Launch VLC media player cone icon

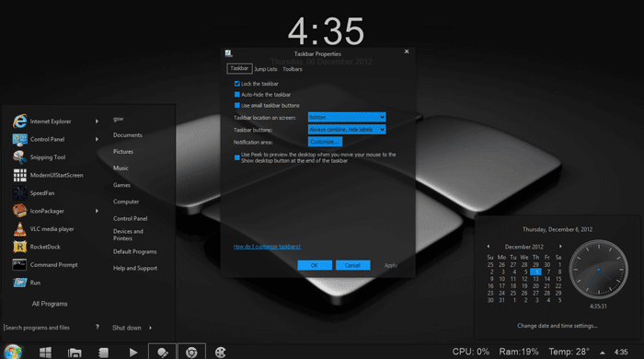19,229
